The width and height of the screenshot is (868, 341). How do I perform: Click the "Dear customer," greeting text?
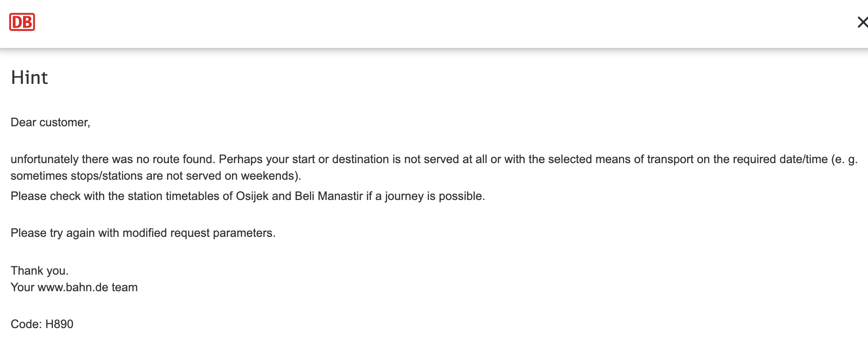[x=50, y=122]
